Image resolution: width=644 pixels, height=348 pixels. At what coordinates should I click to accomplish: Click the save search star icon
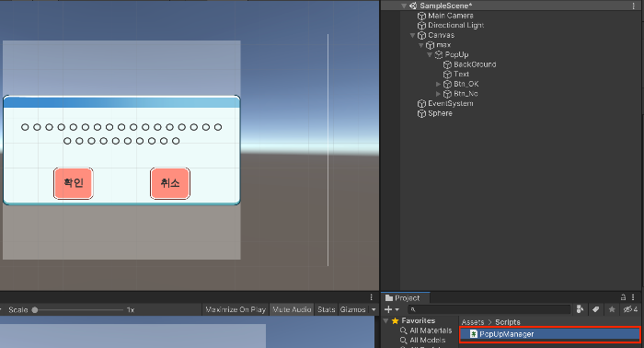coord(612,309)
